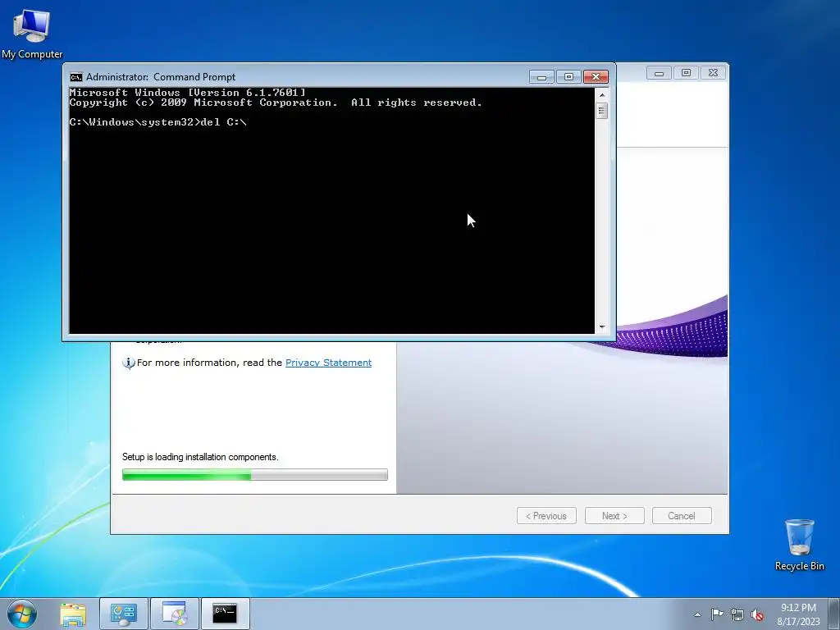840x630 pixels.
Task: Show hidden icons in system tray
Action: coord(697,614)
